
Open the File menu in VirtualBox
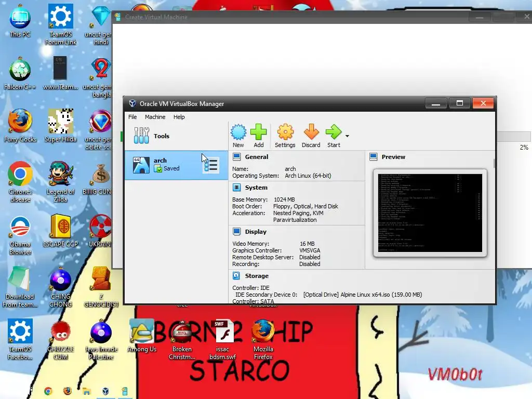(x=132, y=117)
